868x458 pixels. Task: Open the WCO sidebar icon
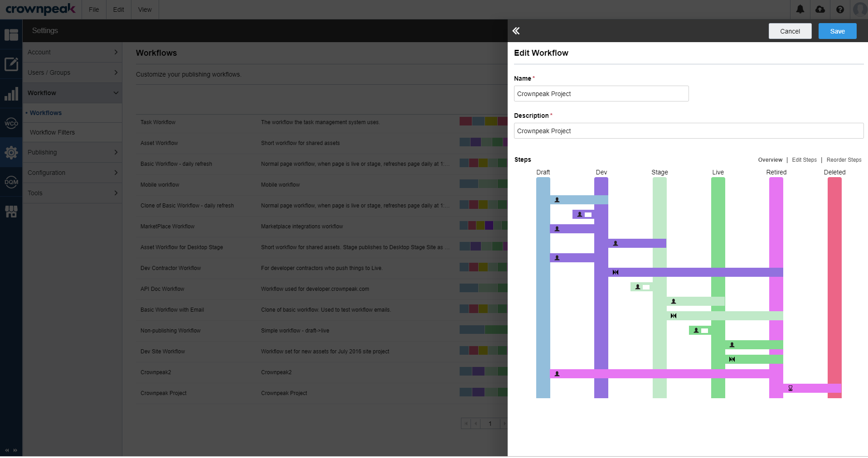click(11, 123)
